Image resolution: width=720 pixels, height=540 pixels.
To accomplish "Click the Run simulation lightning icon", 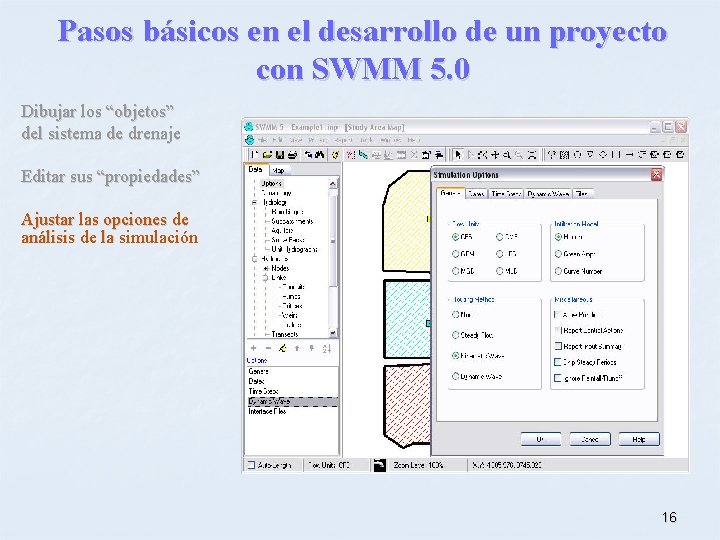I will (x=335, y=155).
